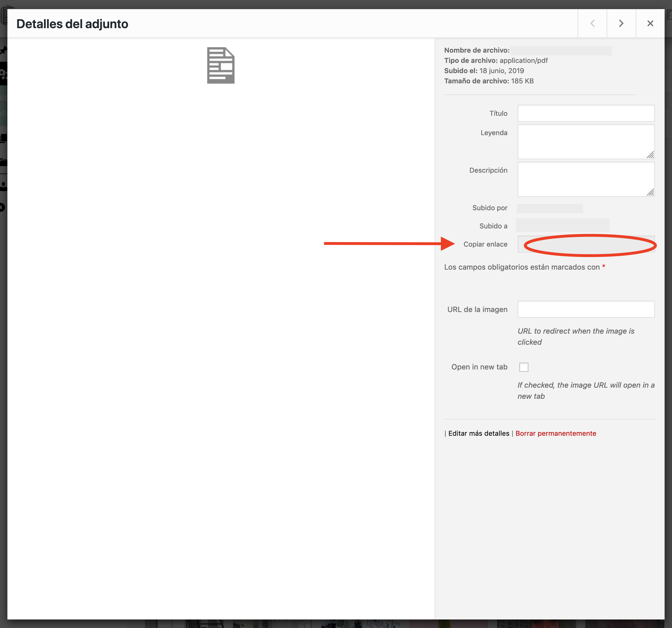The height and width of the screenshot is (628, 672).
Task: Click the pin icon in the admin sidebar
Action: pos(3,50)
